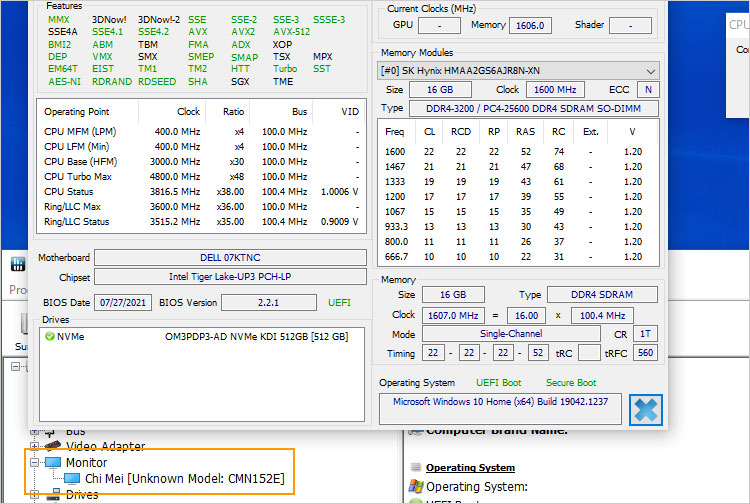Image resolution: width=750 pixels, height=504 pixels.
Task: Click the Monitor icon in the tree
Action: pyautogui.click(x=53, y=463)
